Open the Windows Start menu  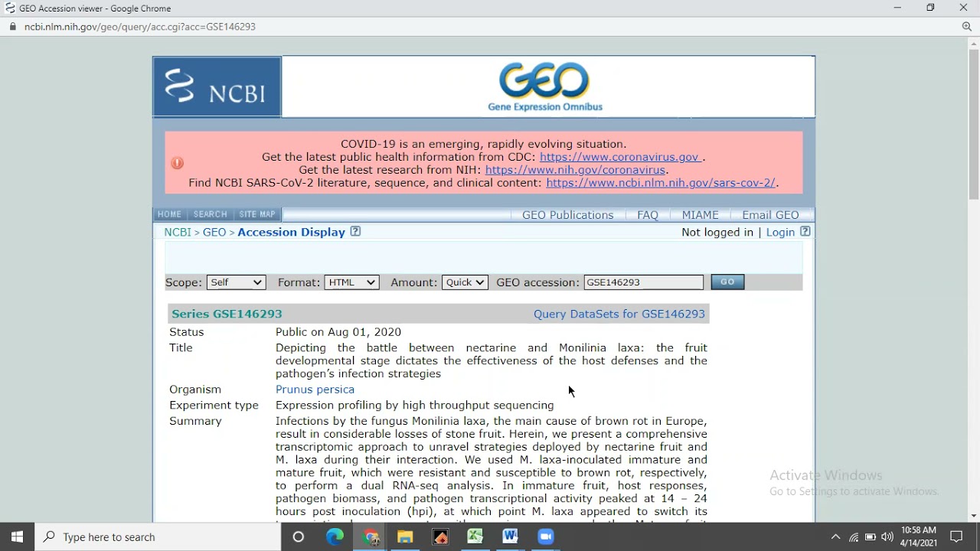pyautogui.click(x=17, y=536)
